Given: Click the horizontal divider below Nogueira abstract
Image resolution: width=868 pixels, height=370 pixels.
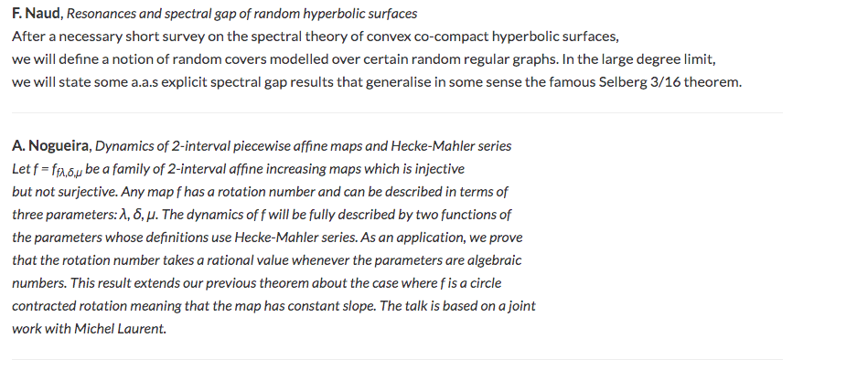Looking at the screenshot, I should (397, 359).
